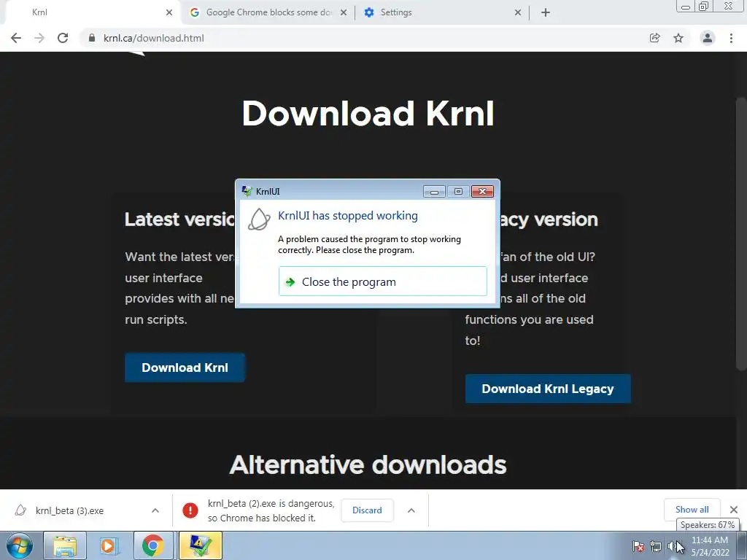This screenshot has width=747, height=560.
Task: Click Chrome icon in taskbar
Action: (153, 545)
